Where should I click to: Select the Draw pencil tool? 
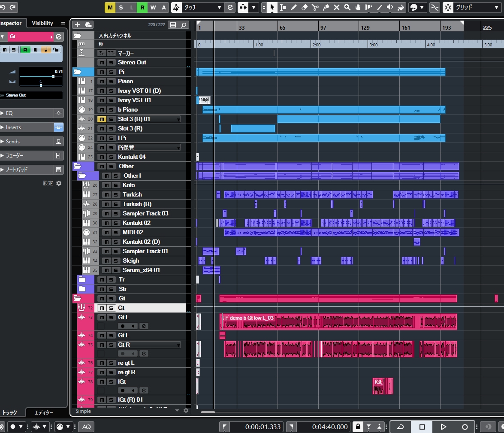click(293, 7)
